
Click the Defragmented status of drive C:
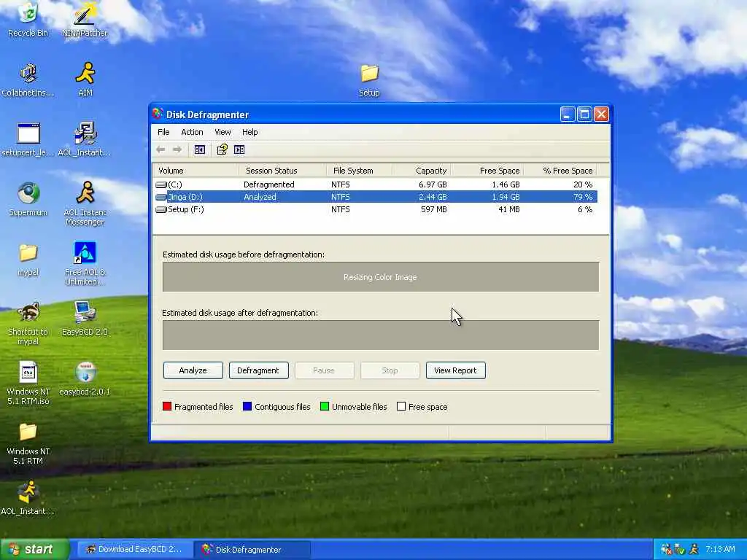coord(268,184)
